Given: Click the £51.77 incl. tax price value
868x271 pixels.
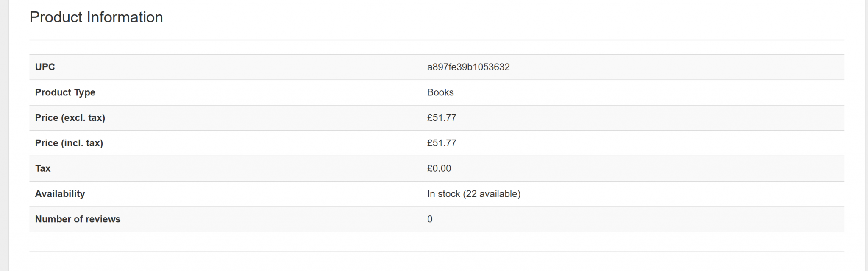Looking at the screenshot, I should click(442, 143).
